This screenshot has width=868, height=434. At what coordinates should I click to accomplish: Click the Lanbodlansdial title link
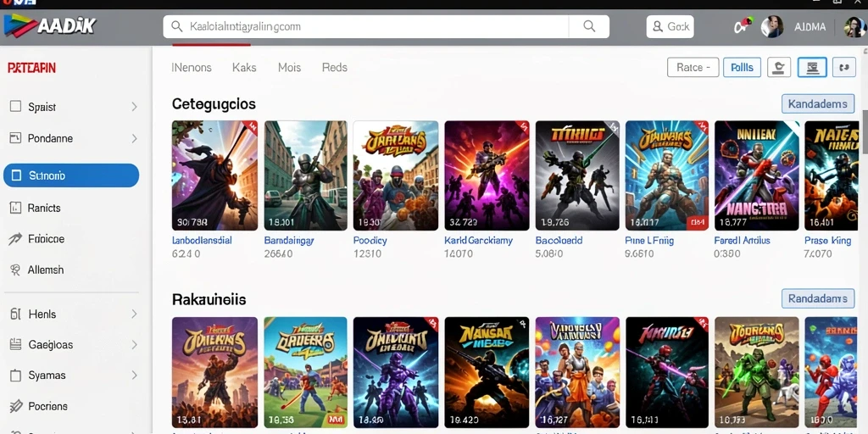(202, 240)
